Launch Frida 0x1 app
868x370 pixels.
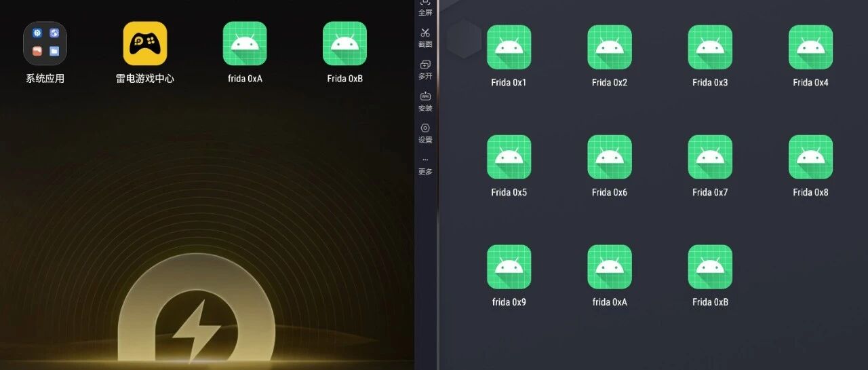(x=509, y=47)
